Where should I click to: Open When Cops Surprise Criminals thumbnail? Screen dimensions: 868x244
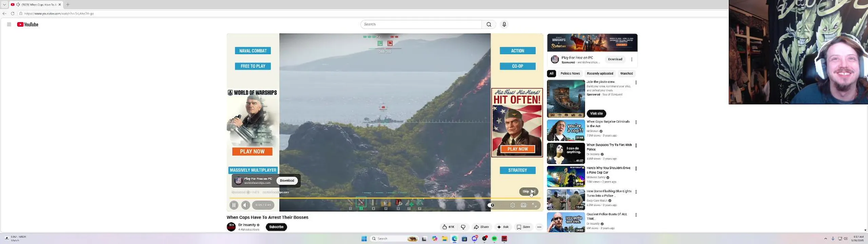coord(566,130)
